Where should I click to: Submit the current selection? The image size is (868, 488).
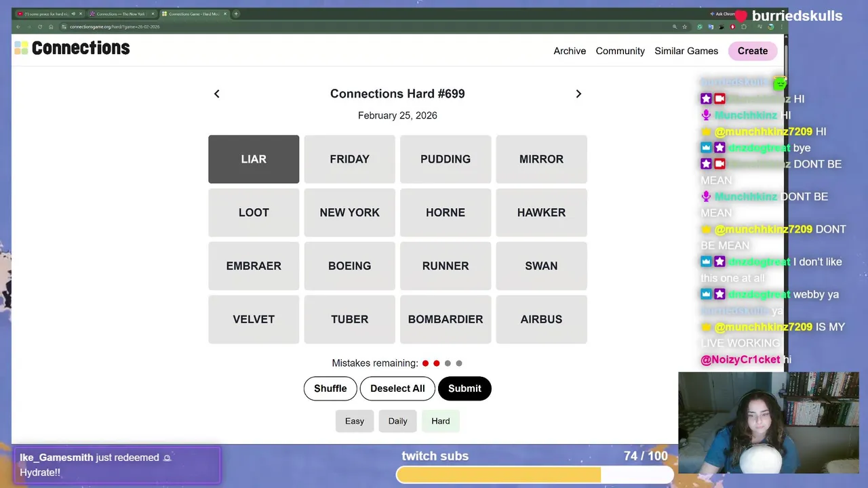[x=465, y=388]
